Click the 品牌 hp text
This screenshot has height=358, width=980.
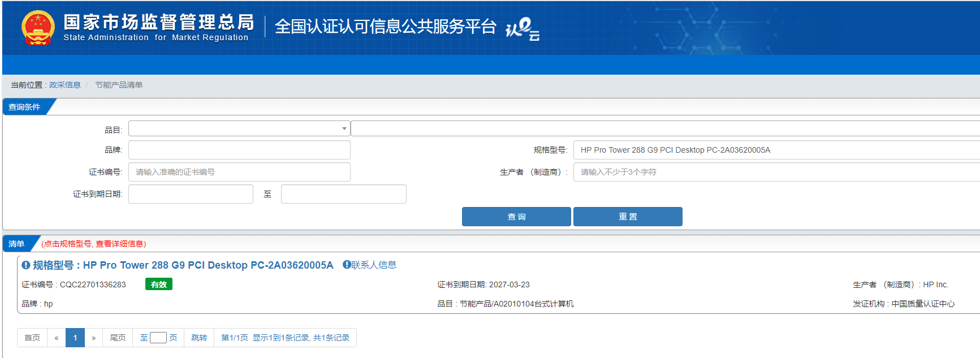(x=37, y=304)
